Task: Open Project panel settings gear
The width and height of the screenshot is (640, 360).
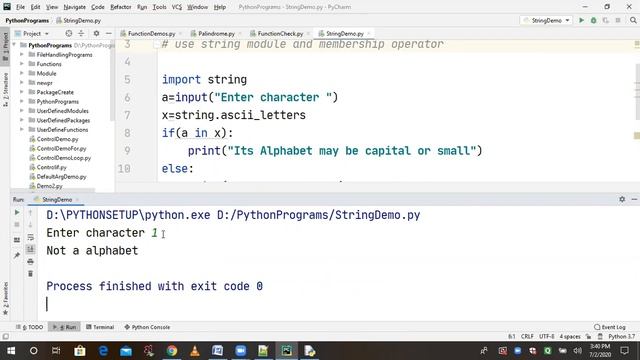Action: 96,33
